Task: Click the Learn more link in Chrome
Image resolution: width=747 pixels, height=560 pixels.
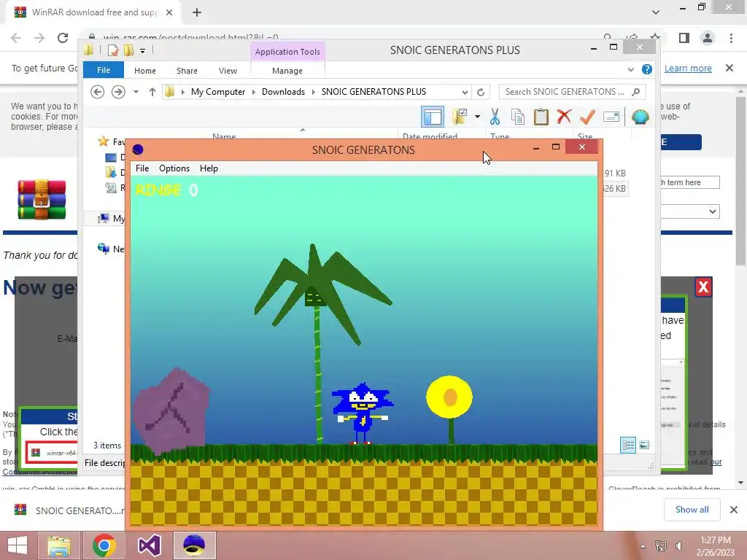Action: coord(688,68)
